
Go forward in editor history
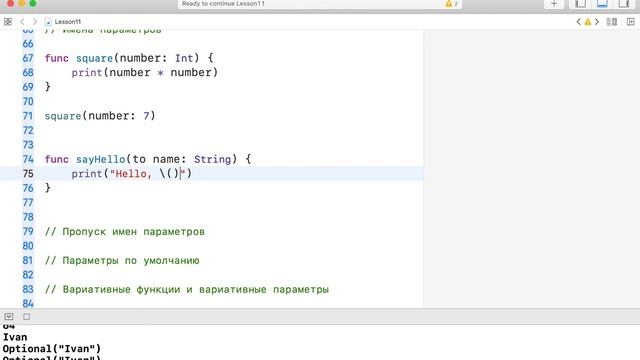[35, 22]
